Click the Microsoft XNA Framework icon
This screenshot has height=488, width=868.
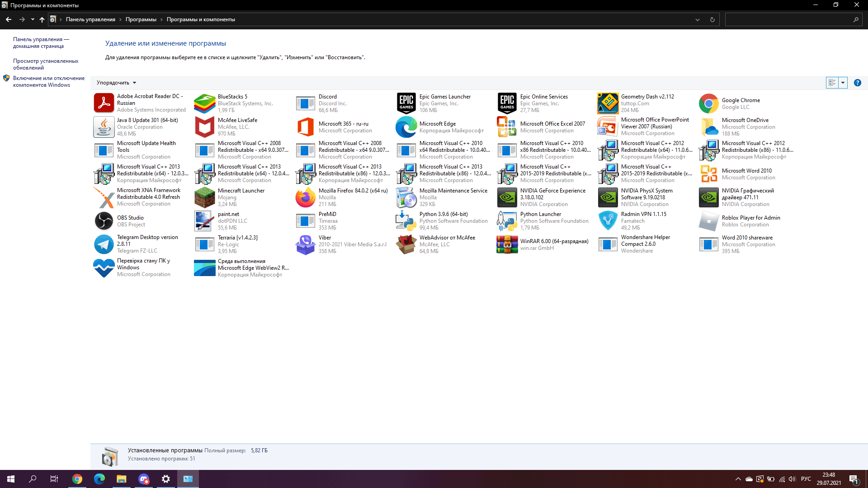[x=104, y=197]
